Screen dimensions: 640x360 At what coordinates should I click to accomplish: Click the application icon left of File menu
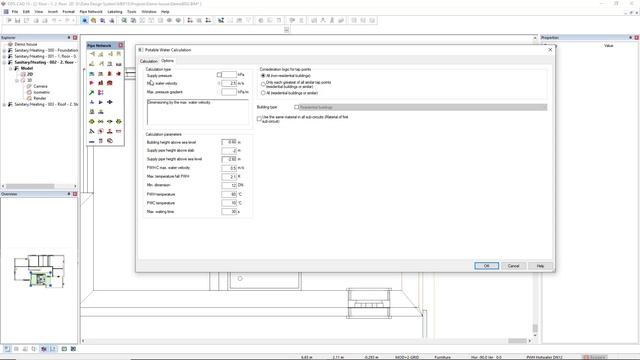[x=6, y=12]
